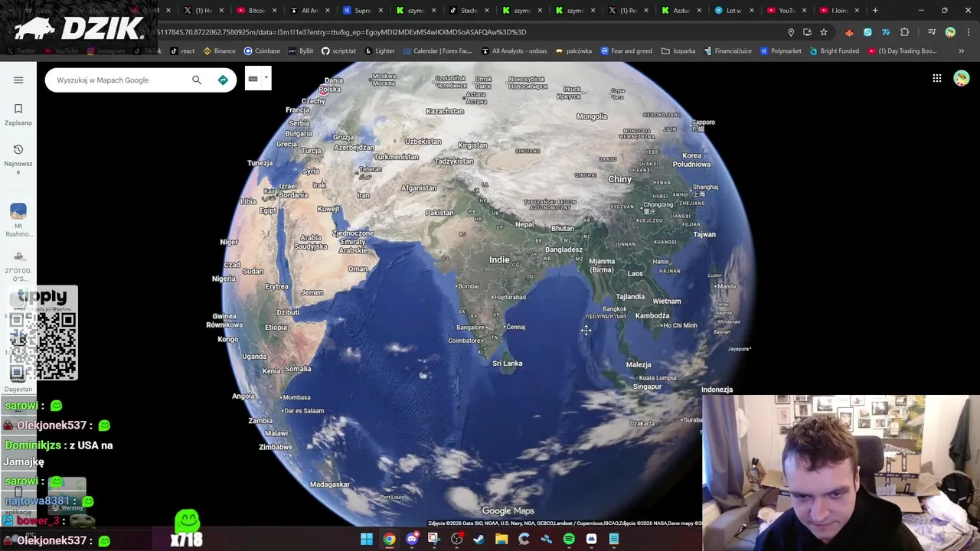The width and height of the screenshot is (980, 551).
Task: Close the Bitcoin browser tab
Action: point(274,11)
